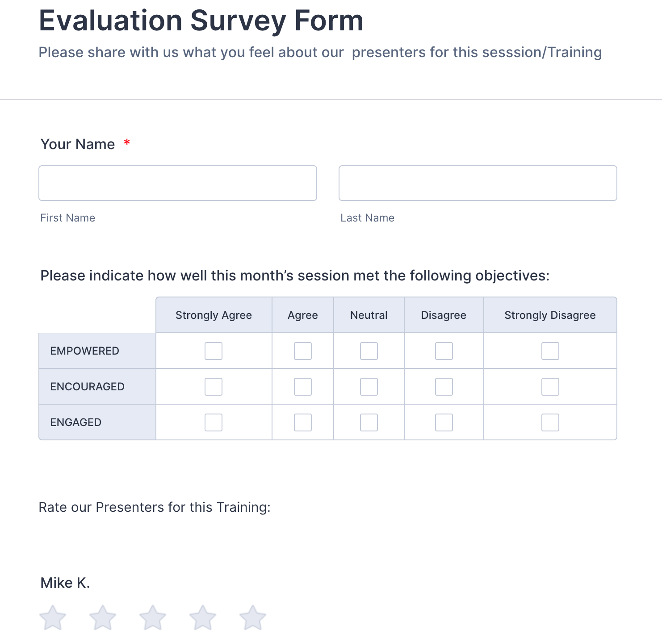This screenshot has height=644, width=662.
Task: Mark Strongly Disagree for EMPOWERED
Action: pyautogui.click(x=550, y=351)
